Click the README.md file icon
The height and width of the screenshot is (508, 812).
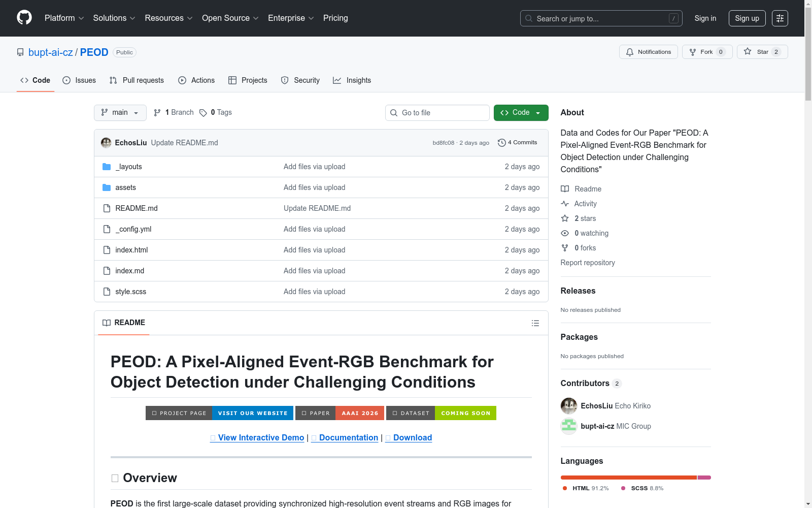[107, 208]
